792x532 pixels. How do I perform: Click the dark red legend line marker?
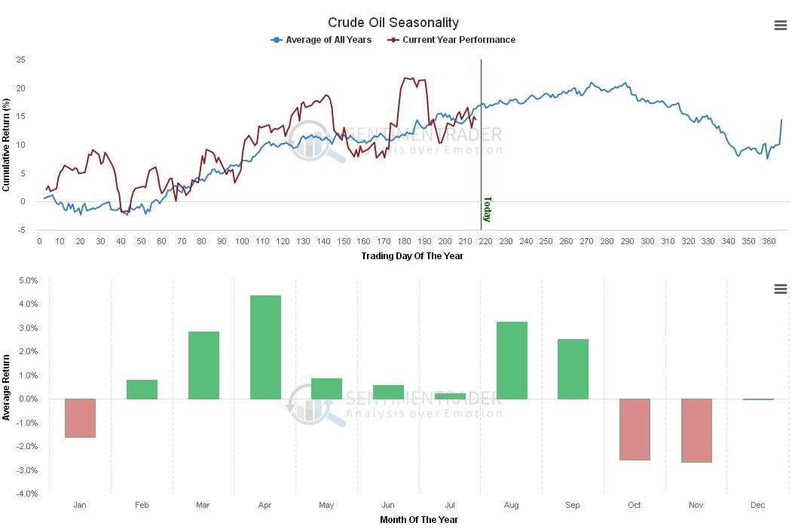(x=393, y=40)
